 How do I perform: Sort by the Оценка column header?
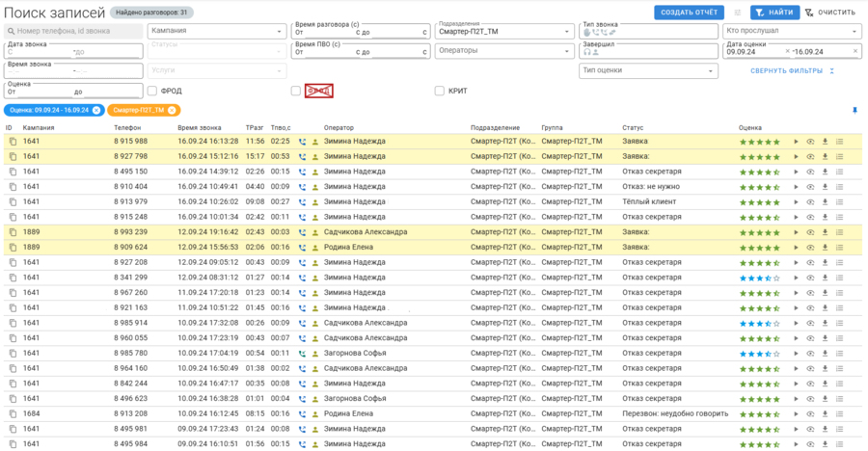point(749,128)
